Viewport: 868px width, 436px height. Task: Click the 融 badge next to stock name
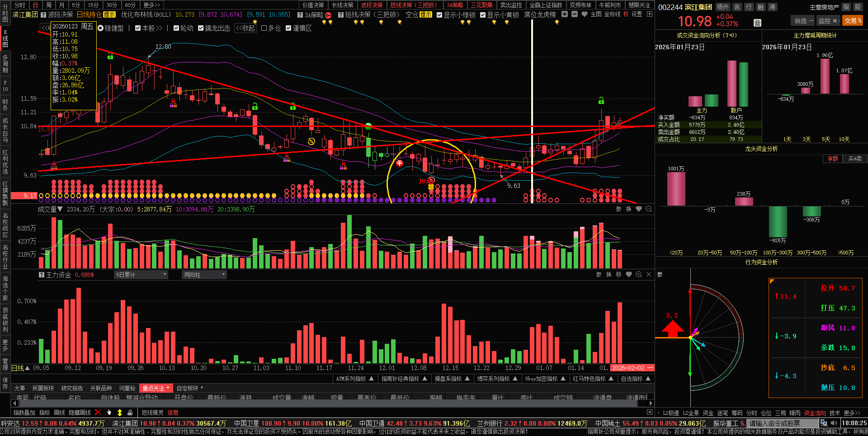point(761,7)
